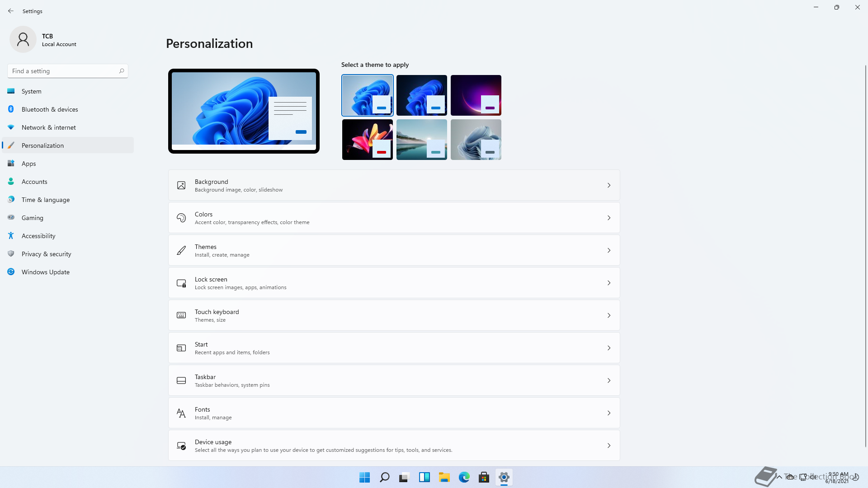868x488 pixels.
Task: Click the Bluetooth icon in sidebar
Action: (x=11, y=109)
